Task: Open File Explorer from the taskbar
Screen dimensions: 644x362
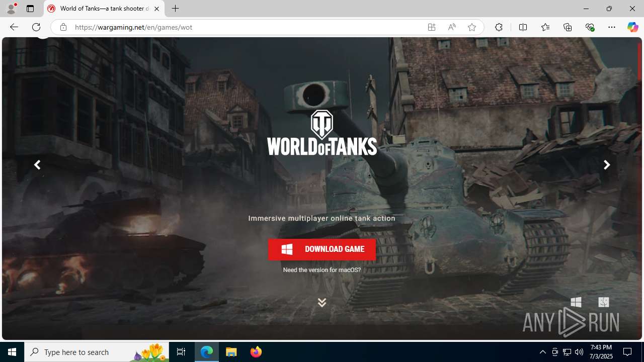Action: (x=231, y=352)
